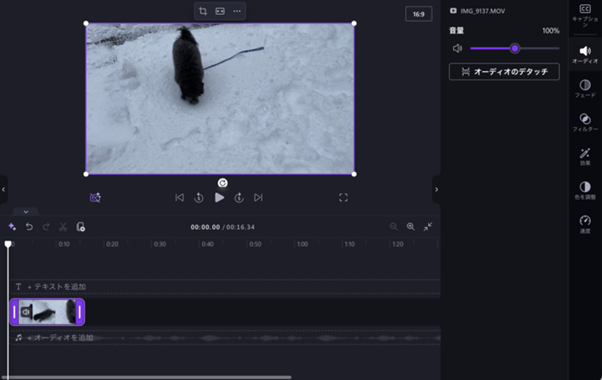Click the horizontal timeline scrollbar

(146, 377)
